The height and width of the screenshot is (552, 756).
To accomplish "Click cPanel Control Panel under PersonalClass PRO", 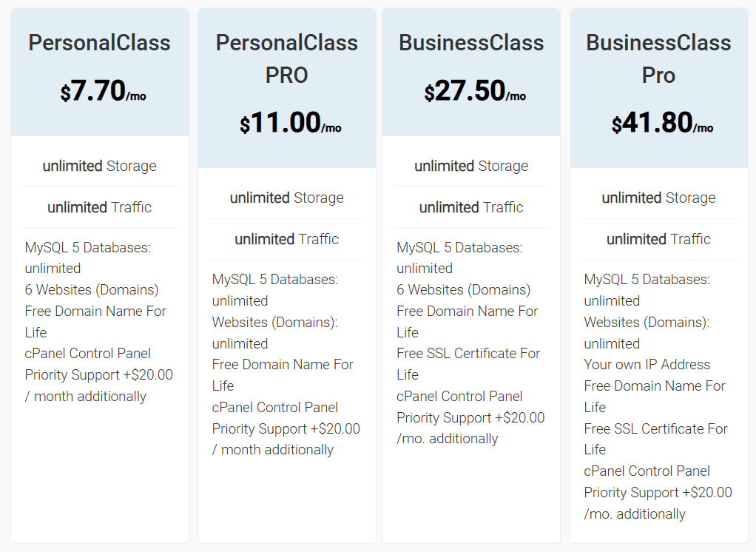I will point(274,407).
